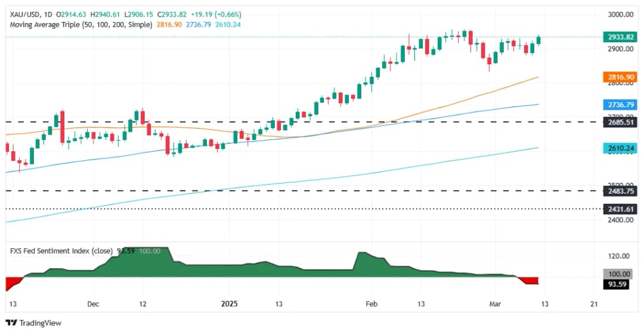Click the current price tag 2933.82
The image size is (644, 333).
[x=621, y=37]
